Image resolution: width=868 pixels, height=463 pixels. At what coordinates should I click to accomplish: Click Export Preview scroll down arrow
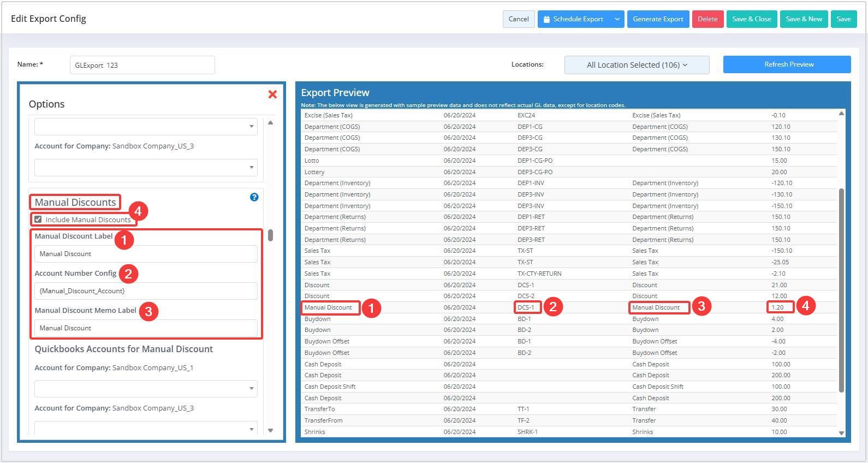841,433
